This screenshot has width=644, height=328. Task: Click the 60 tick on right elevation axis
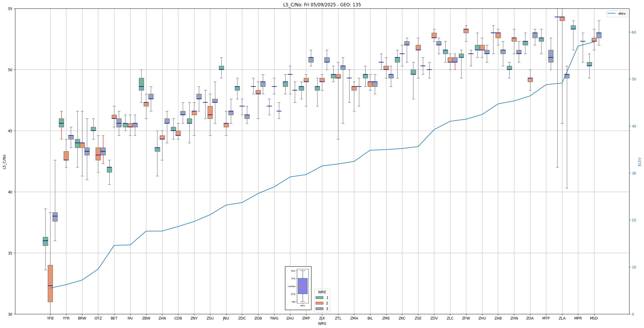click(x=634, y=32)
